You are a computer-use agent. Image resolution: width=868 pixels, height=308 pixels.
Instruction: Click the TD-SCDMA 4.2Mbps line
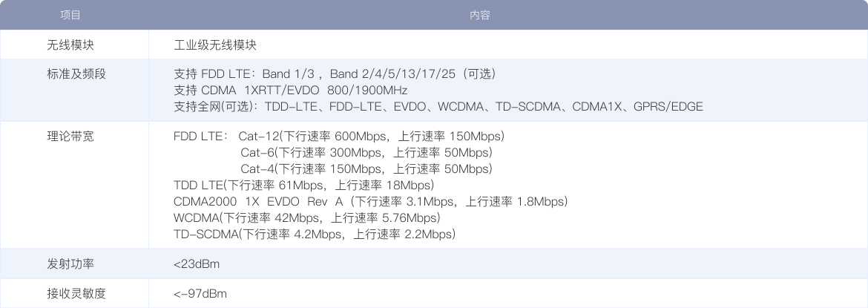coord(314,235)
